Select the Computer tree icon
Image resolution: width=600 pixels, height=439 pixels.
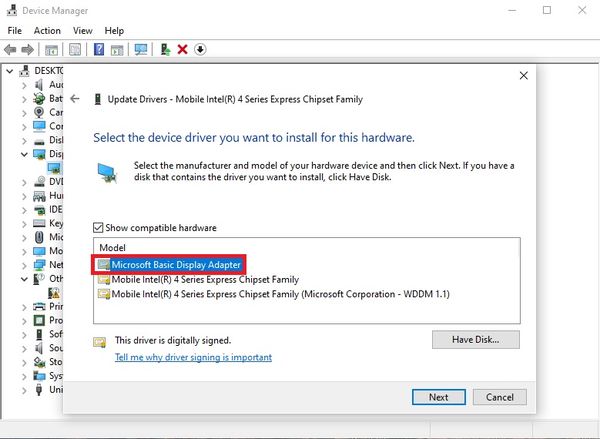tap(39, 126)
